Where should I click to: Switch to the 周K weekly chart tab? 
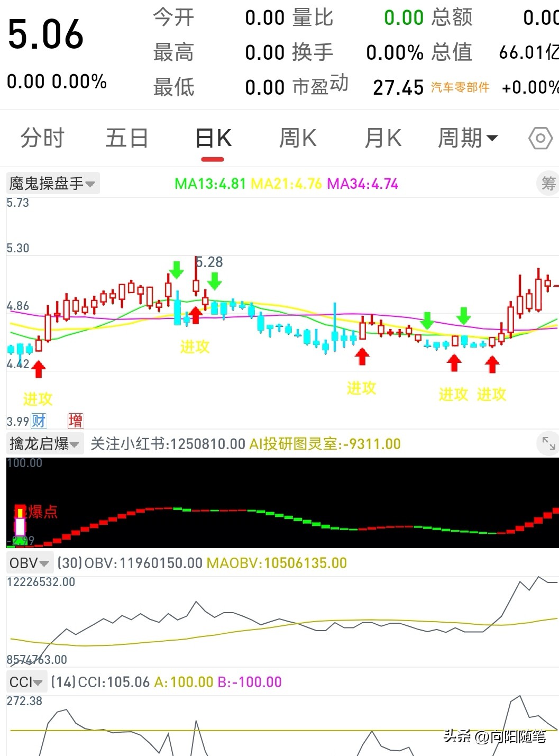[297, 138]
